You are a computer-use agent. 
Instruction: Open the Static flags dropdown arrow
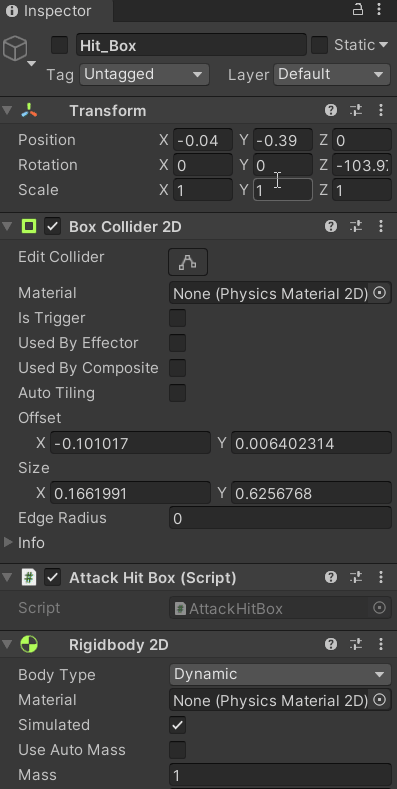tap(384, 45)
